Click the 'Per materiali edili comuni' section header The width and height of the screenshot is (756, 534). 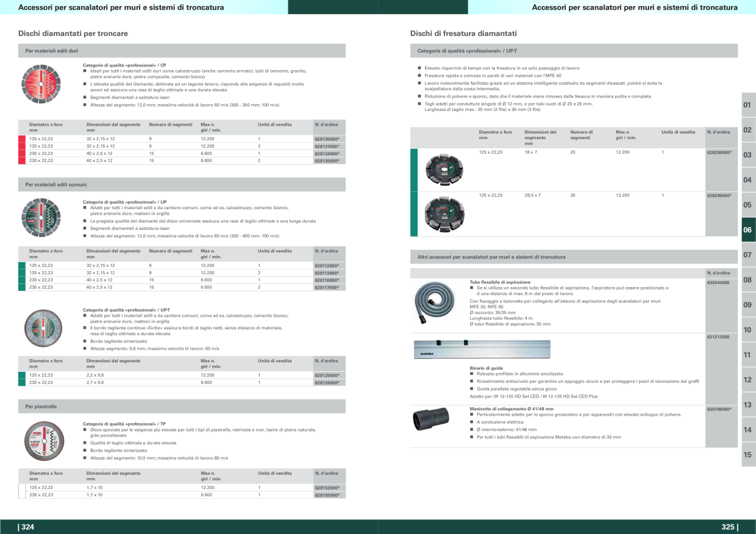[182, 184]
